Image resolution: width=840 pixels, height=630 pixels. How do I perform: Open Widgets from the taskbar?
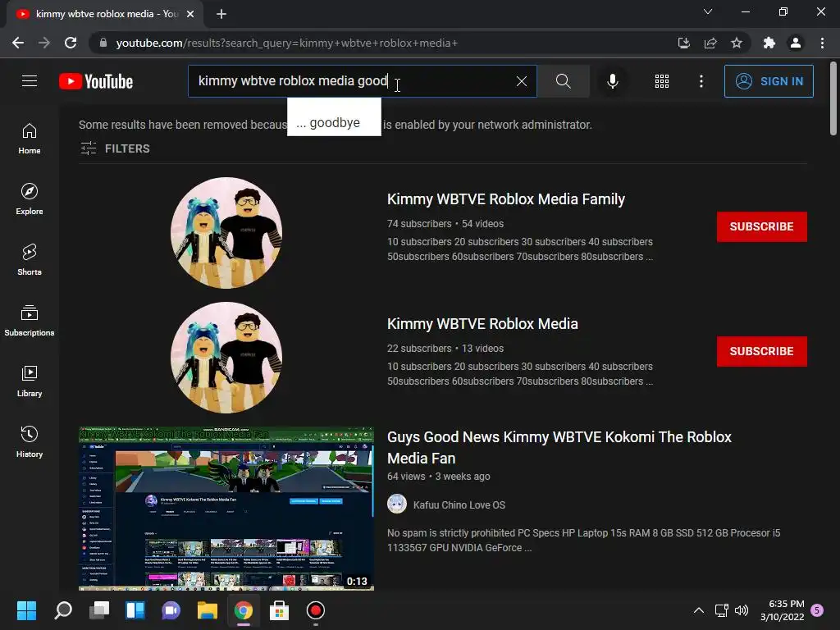coord(135,610)
